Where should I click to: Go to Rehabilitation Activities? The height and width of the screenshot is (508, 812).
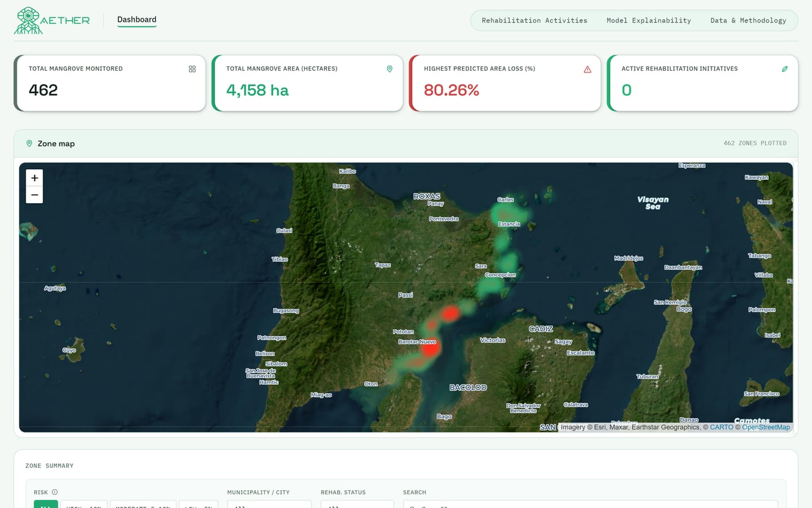(x=535, y=21)
